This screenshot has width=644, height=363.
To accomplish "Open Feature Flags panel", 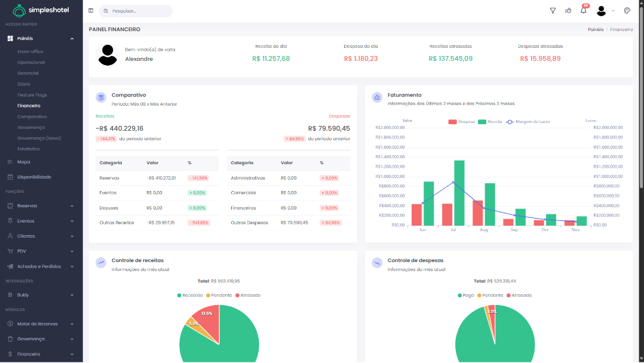I will 32,95.
